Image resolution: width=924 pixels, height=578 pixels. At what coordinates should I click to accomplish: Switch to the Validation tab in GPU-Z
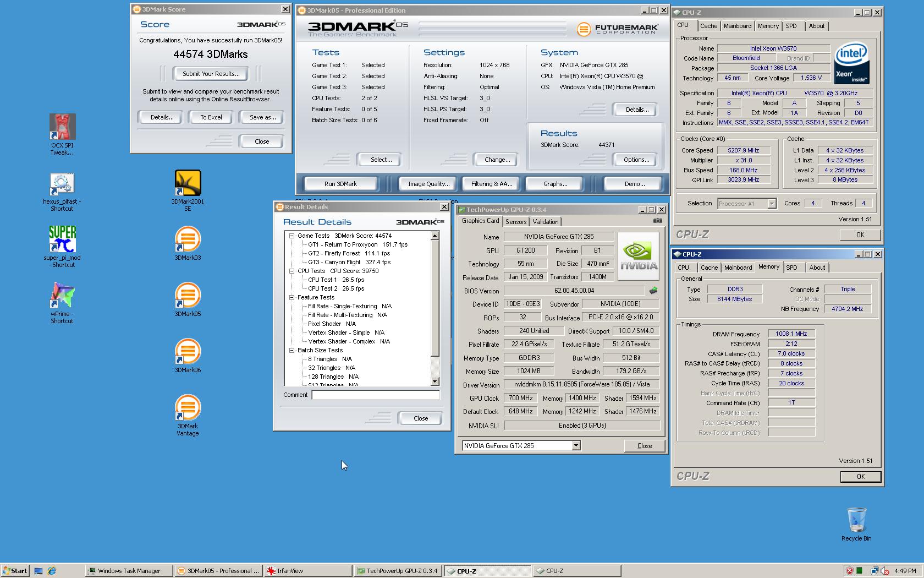tap(546, 222)
